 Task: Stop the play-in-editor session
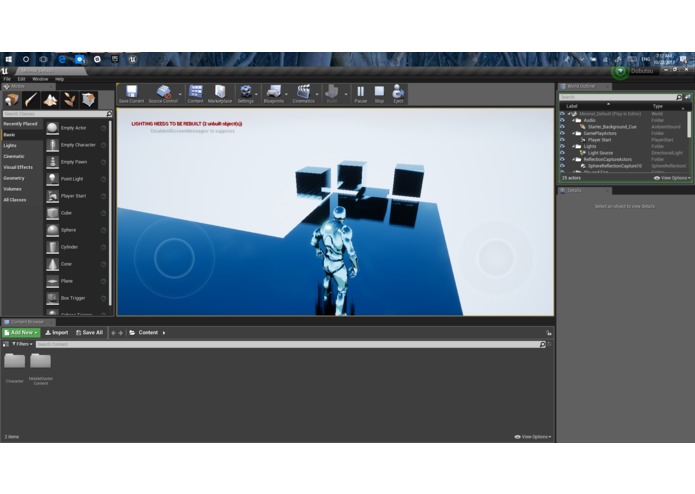coord(379,94)
